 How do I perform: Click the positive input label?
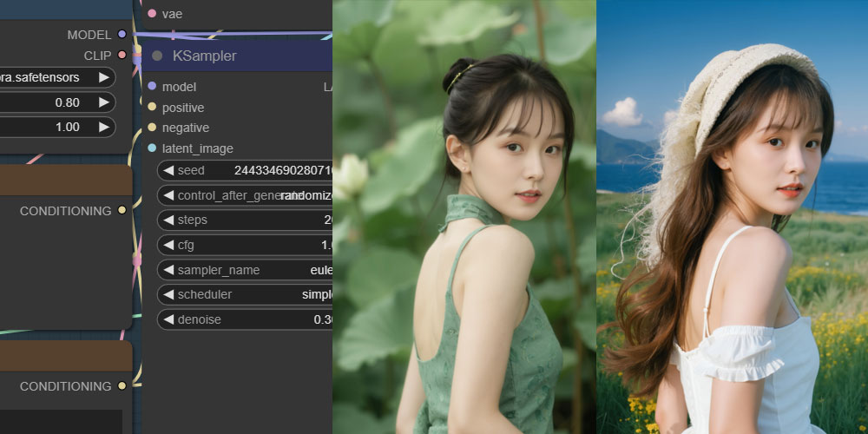pyautogui.click(x=183, y=108)
